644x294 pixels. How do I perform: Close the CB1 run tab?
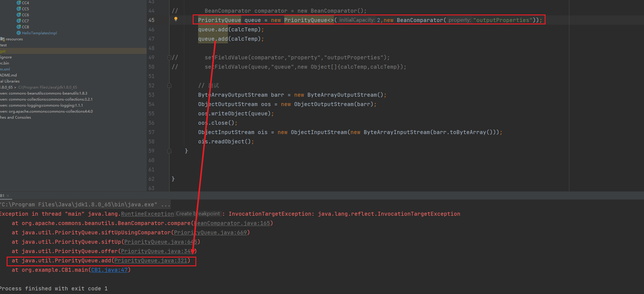[x=8, y=196]
